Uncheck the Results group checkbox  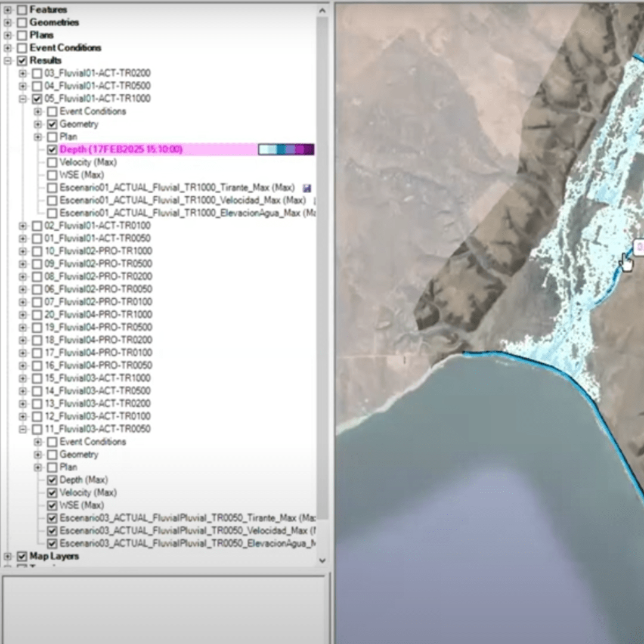click(x=22, y=61)
